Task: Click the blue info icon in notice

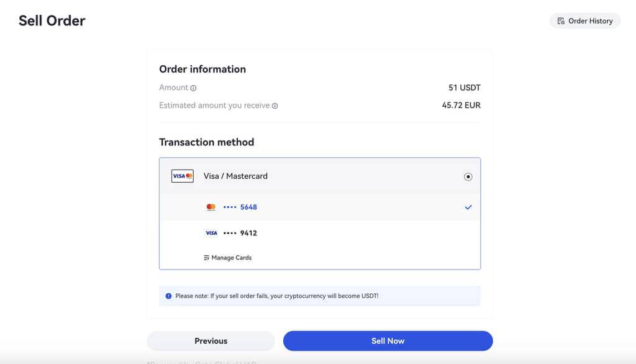Action: [168, 296]
